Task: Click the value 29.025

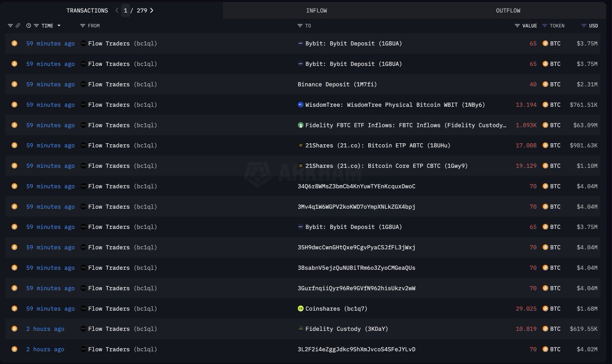Action: coord(526,308)
